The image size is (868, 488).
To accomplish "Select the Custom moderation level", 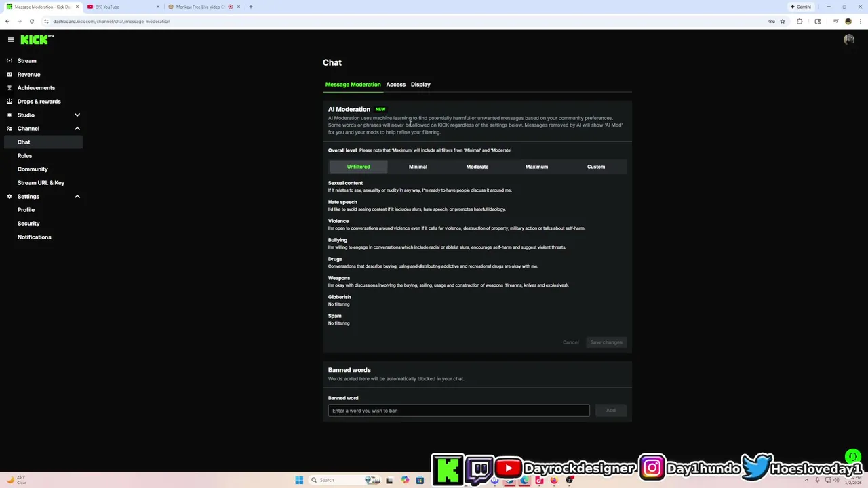I will point(596,167).
